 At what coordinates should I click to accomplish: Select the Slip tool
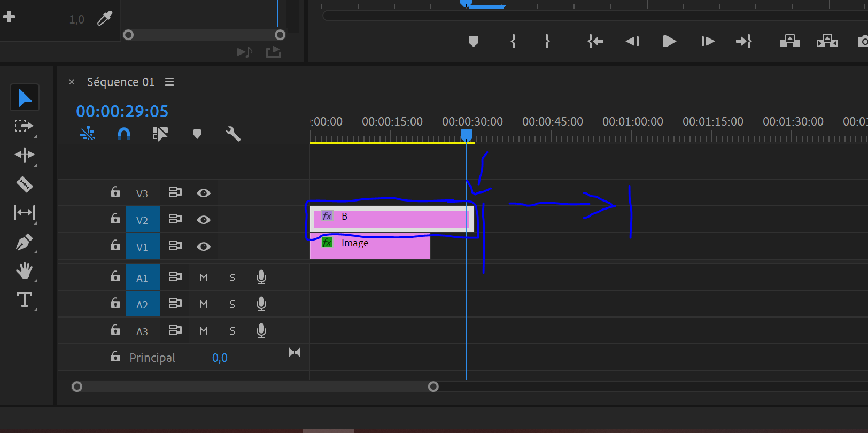[25, 213]
